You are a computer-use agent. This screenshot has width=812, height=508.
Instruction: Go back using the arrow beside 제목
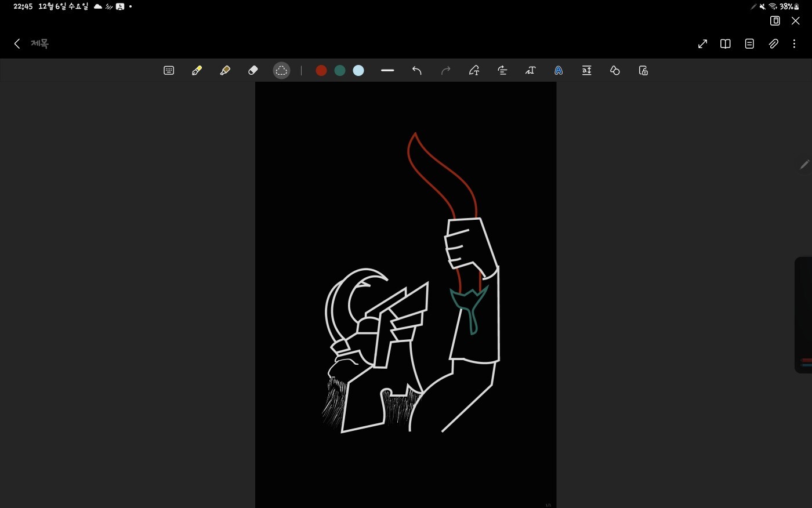(17, 43)
